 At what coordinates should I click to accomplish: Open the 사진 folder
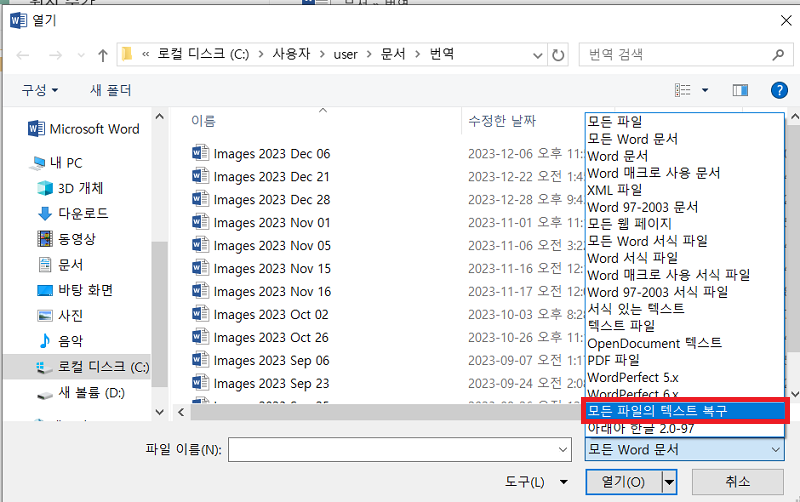60,315
